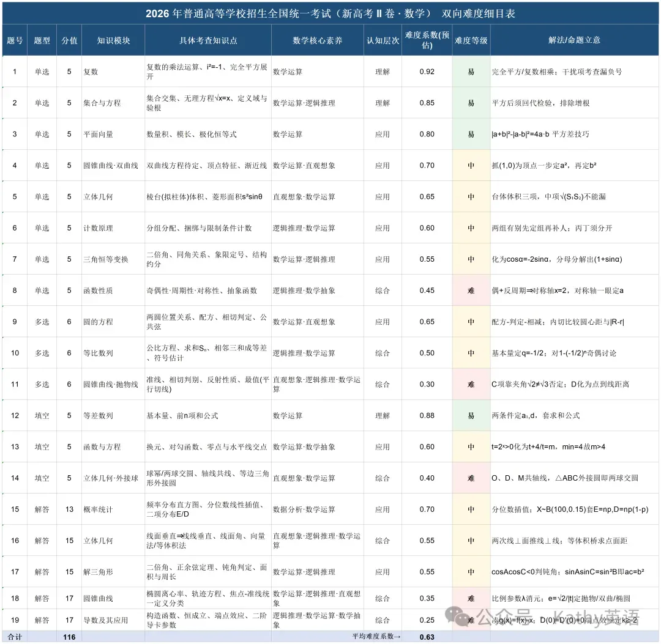This screenshot has height=644, width=661.
Task: Select the 圆的方程 cell
Action: click(113, 322)
